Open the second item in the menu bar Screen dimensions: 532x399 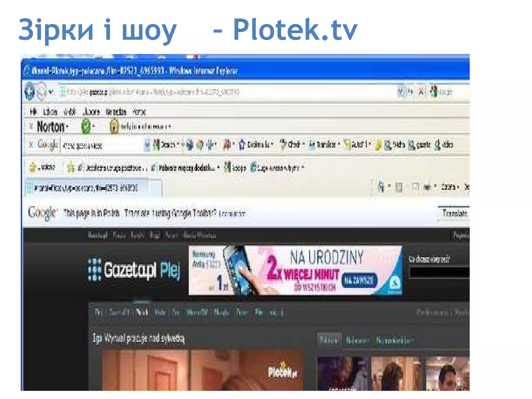tap(50, 112)
